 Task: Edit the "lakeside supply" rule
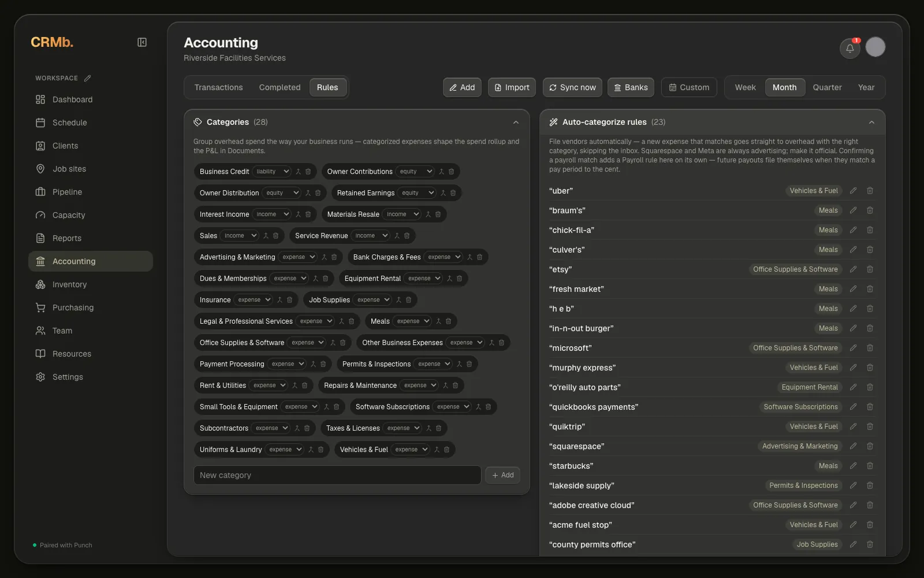[853, 486]
